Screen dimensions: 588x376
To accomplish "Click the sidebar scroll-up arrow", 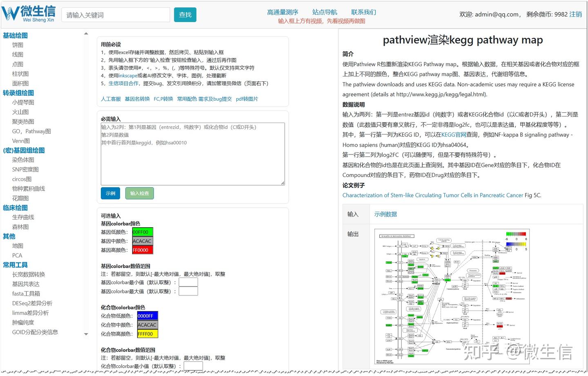I will (x=86, y=34).
